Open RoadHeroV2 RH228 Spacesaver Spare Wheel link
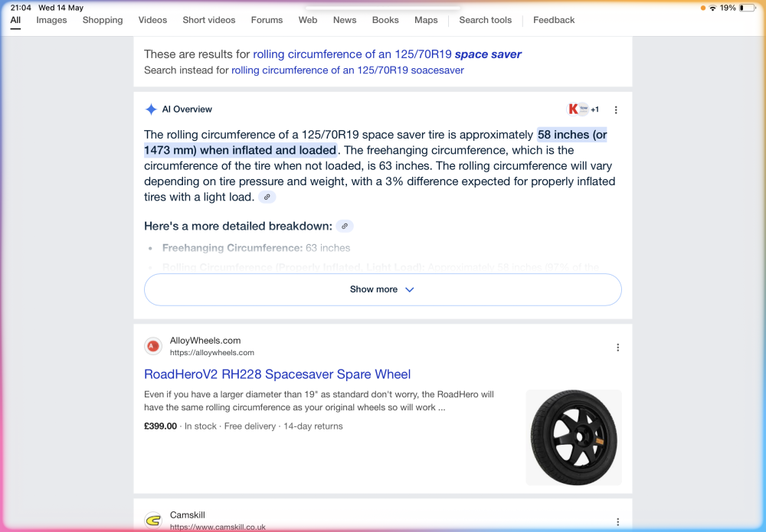 277,374
